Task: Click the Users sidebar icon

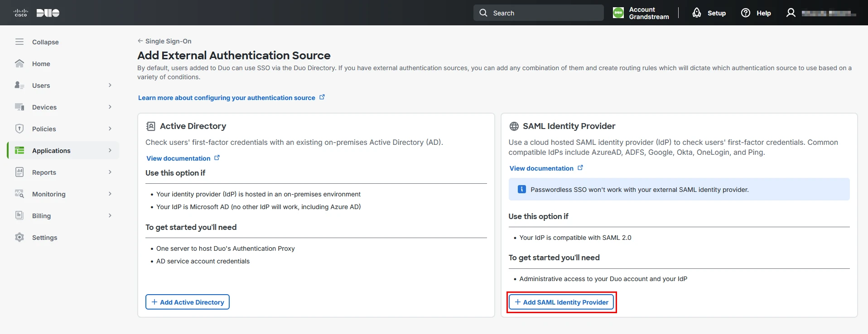Action: 19,85
